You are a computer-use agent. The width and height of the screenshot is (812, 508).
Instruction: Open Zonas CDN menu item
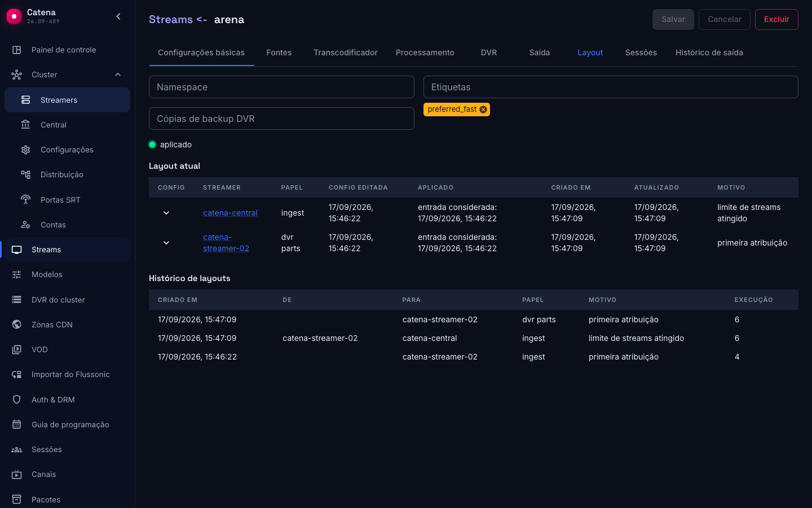click(67, 325)
